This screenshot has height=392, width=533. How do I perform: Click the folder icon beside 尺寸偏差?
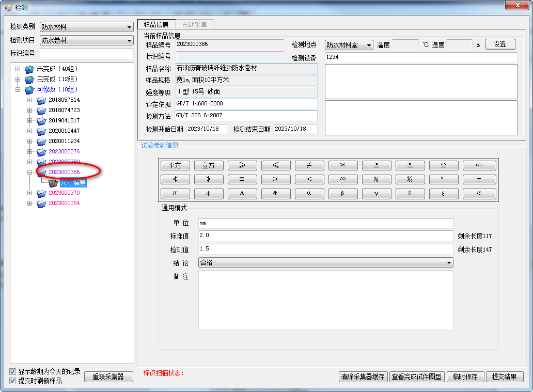click(53, 182)
